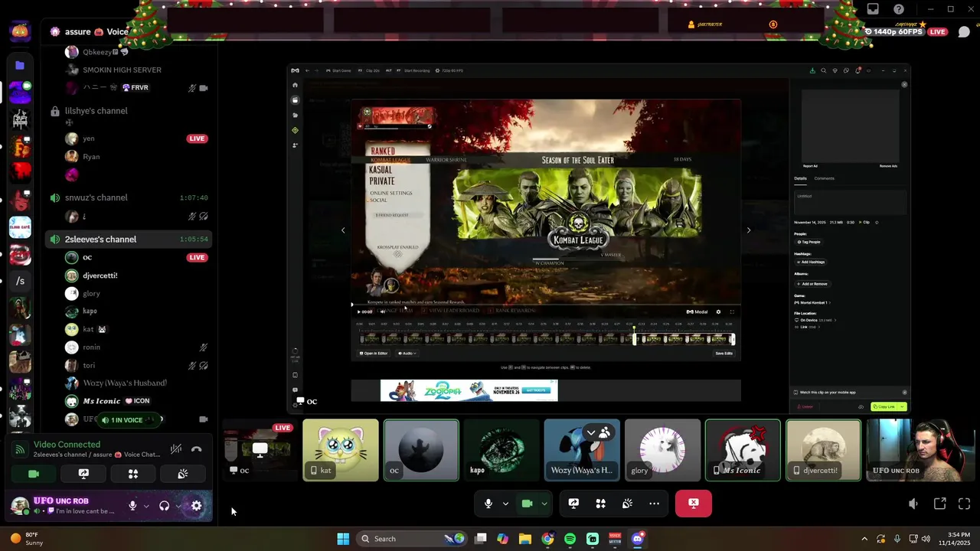Screen dimensions: 980x551
Task: Click trim handle on Medal clip timeline
Action: point(634,339)
